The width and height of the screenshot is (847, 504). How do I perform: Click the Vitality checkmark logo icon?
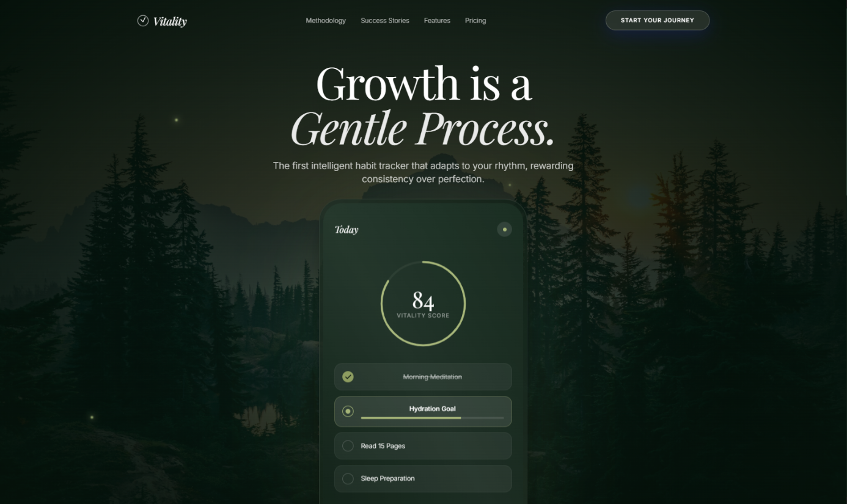[143, 21]
